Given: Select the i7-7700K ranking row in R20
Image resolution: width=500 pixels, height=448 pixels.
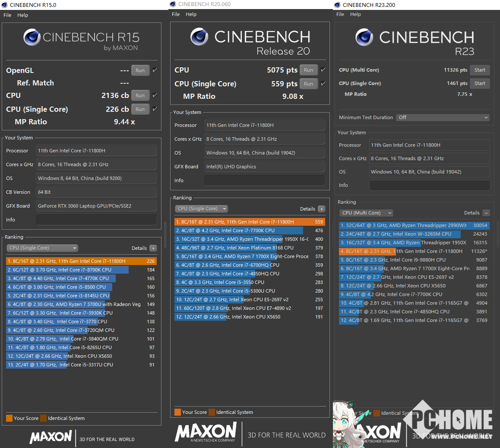Looking at the screenshot, I should (250, 231).
